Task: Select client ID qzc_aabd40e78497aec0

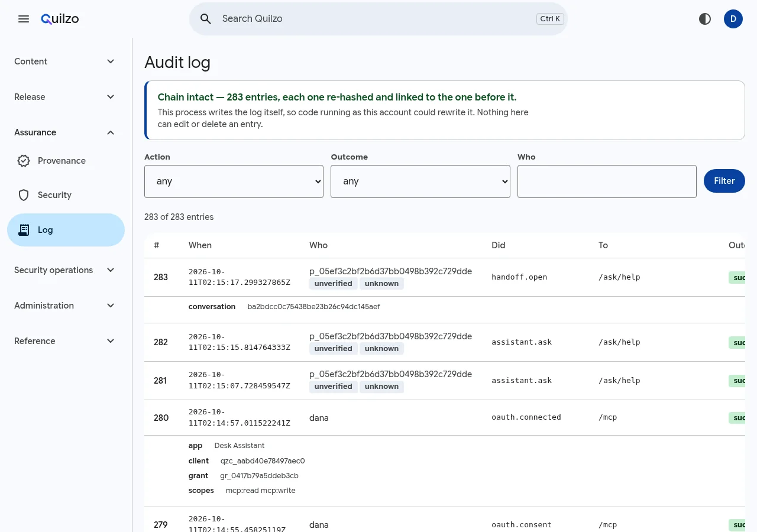Action: (x=263, y=461)
